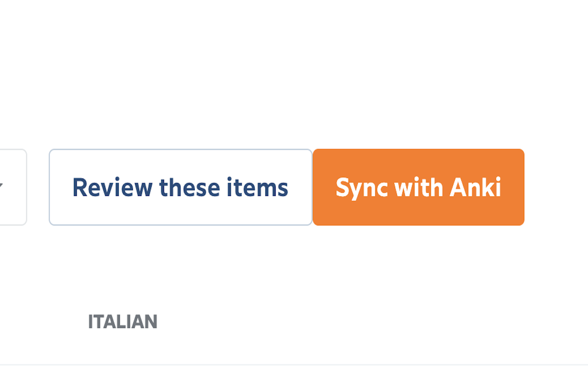Click the orange Sync with Anki button
The height and width of the screenshot is (368, 588).
click(418, 187)
